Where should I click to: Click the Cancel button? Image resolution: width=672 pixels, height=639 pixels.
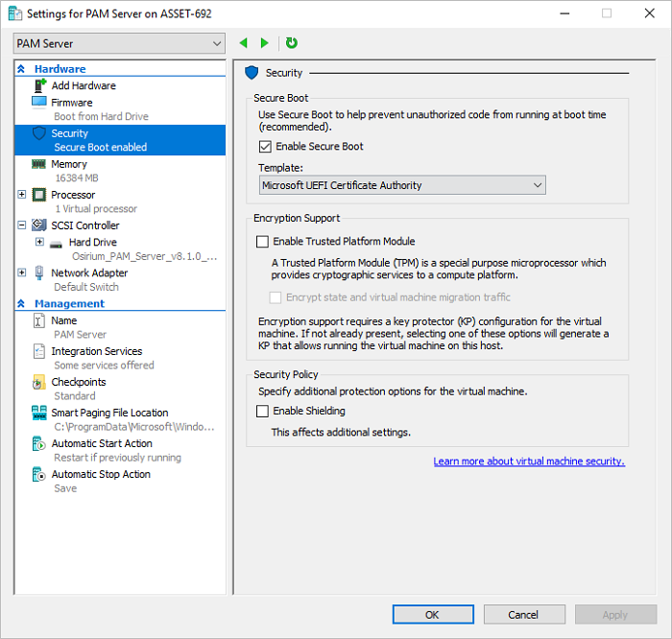[524, 615]
